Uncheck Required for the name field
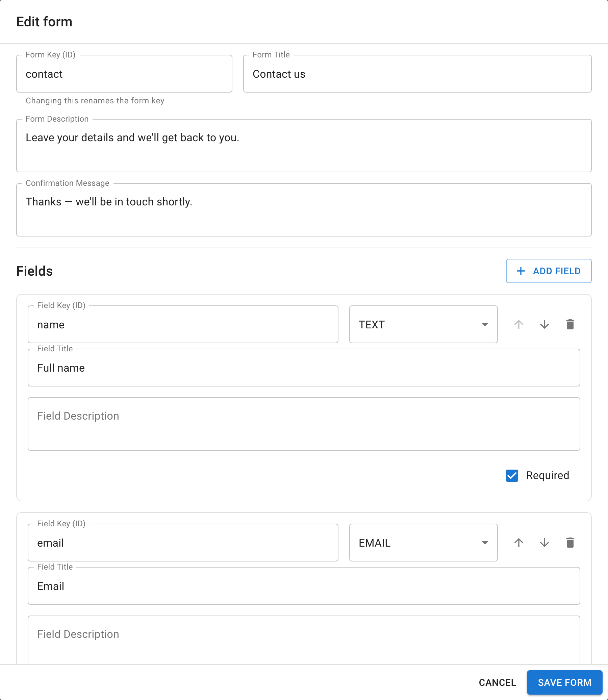 (x=512, y=475)
